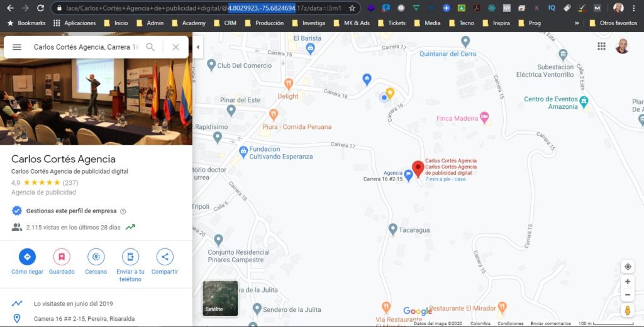
Task: Select the Delight restaurant marker
Action: [289, 84]
